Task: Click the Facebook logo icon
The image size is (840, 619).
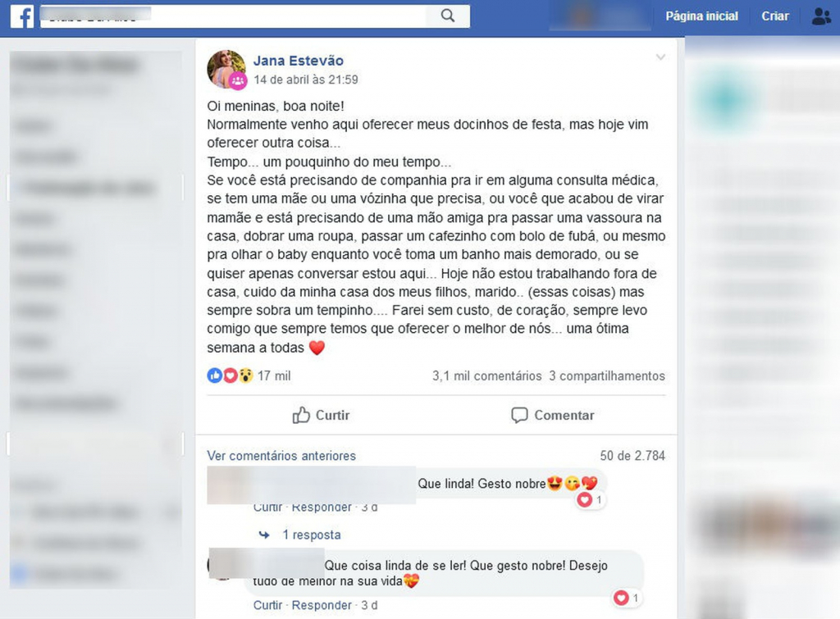Action: coord(22,16)
